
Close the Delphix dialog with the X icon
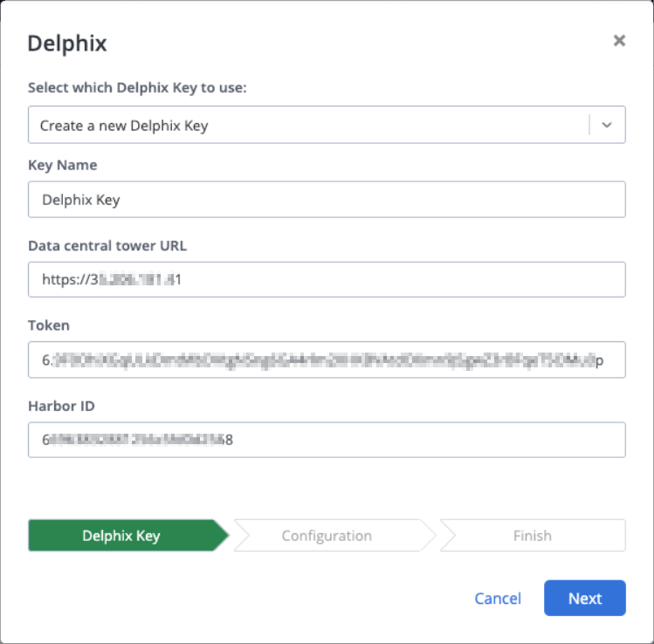point(619,40)
